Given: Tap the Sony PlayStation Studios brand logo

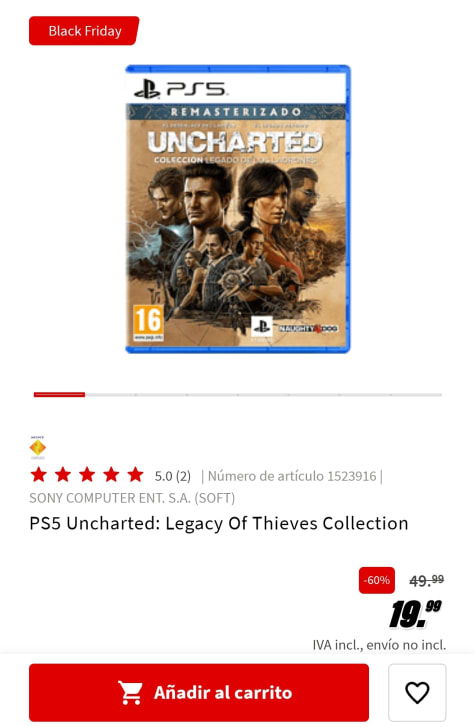Looking at the screenshot, I should 38,447.
